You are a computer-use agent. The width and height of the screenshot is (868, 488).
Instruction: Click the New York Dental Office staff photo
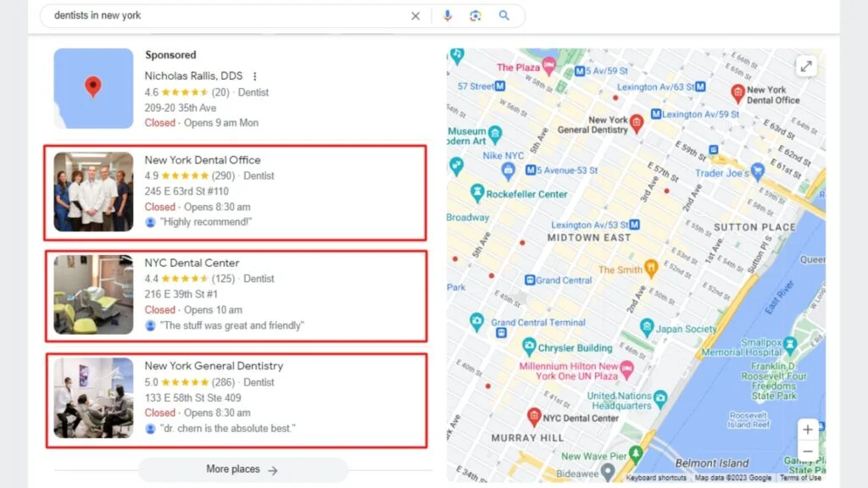(93, 191)
